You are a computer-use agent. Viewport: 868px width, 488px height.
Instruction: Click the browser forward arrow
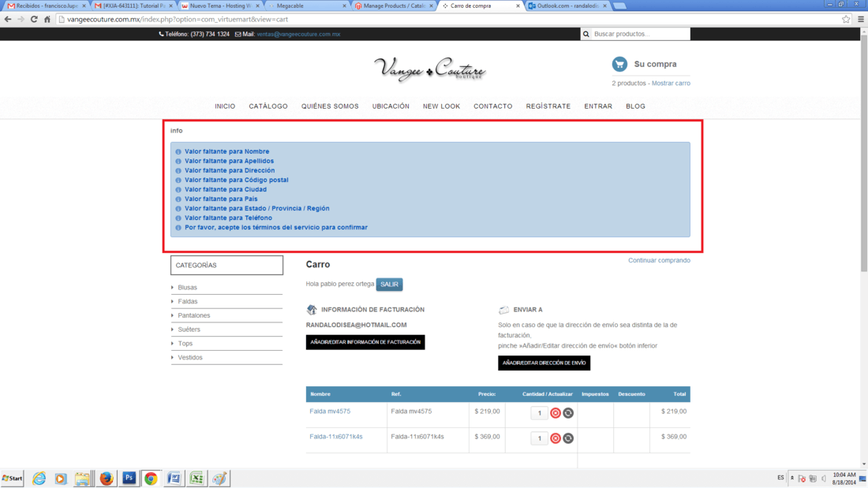[21, 20]
